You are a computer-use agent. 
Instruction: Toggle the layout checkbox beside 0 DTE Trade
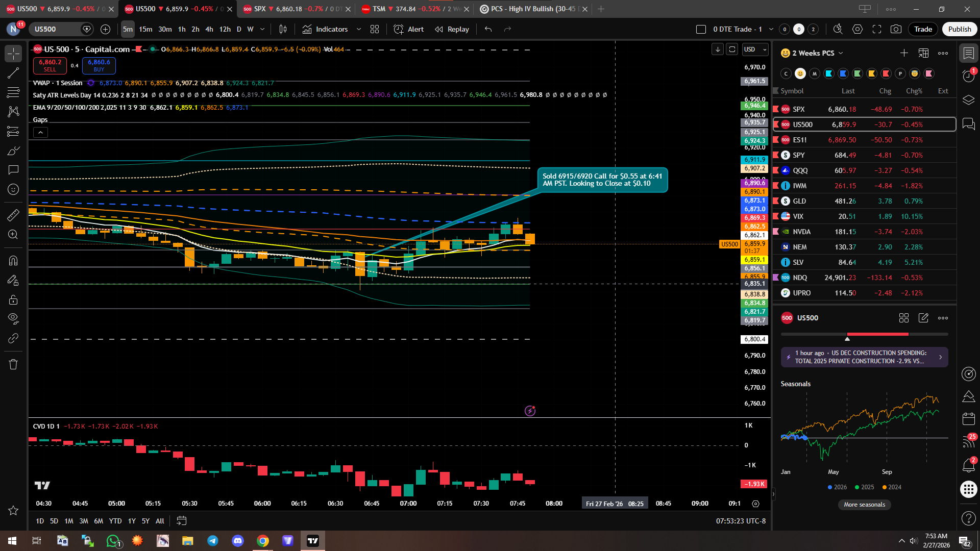[x=701, y=29]
